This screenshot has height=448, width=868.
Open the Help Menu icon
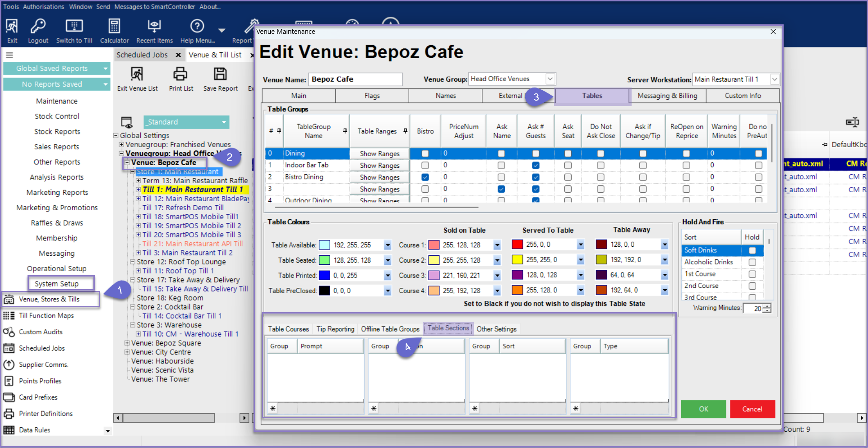point(197,27)
